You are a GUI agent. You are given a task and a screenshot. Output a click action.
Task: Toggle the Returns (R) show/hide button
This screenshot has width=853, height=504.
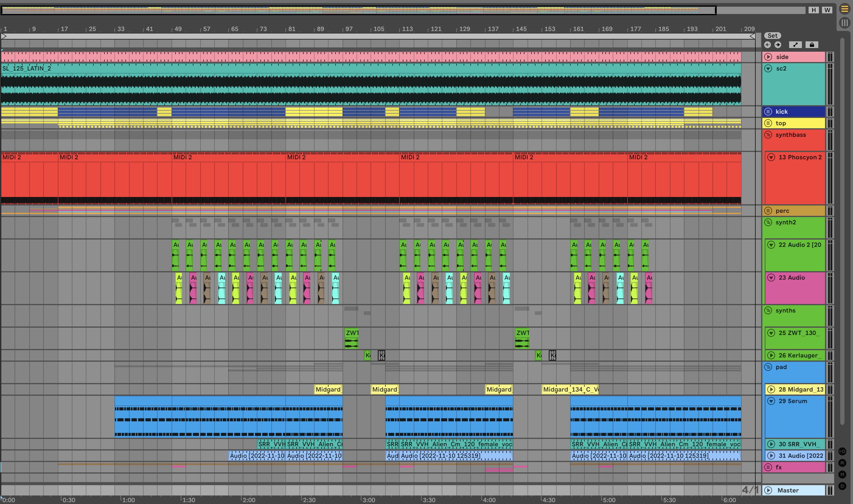[842, 463]
